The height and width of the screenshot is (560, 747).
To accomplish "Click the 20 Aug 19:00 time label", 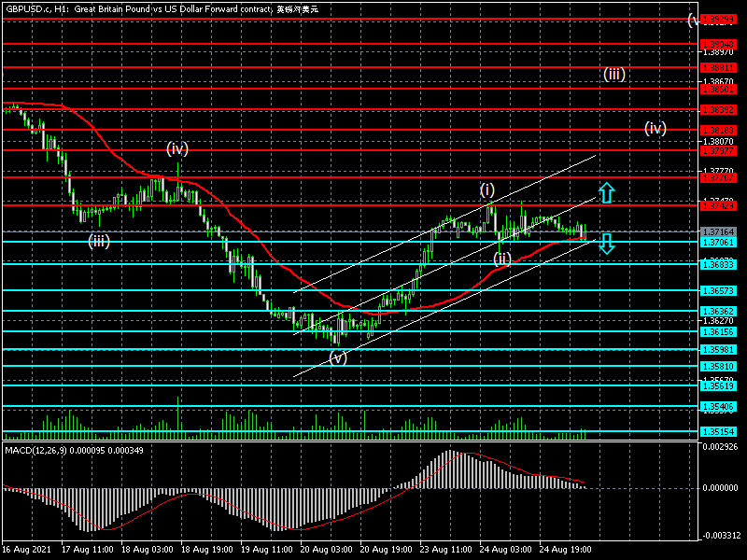I will pyautogui.click(x=387, y=549).
